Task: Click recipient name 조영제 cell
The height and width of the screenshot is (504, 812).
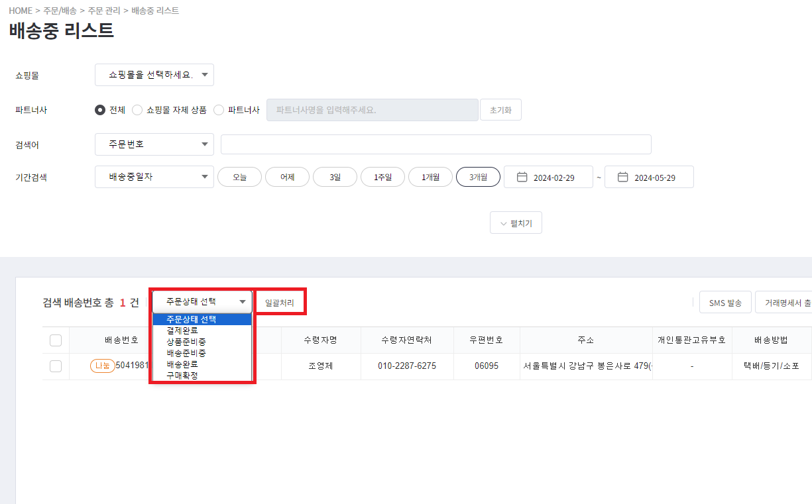Action: (x=321, y=366)
